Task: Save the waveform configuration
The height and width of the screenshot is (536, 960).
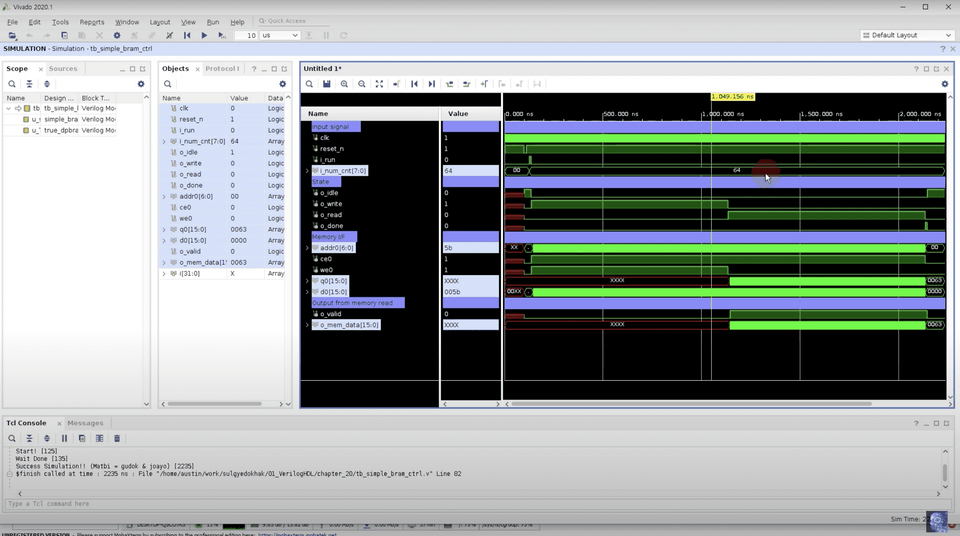Action: 327,84
